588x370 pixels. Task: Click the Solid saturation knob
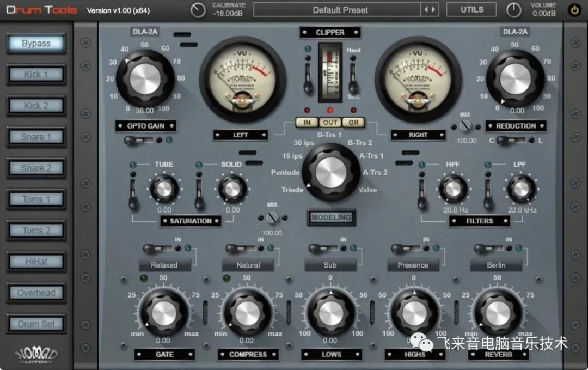232,189
